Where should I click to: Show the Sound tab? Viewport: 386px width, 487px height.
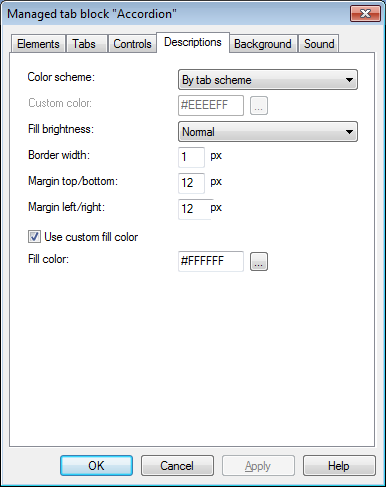319,44
